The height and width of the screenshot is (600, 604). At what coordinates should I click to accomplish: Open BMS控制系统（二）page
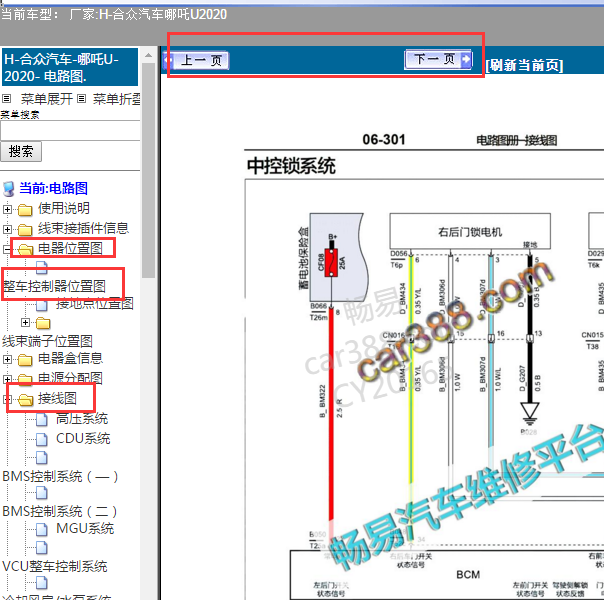[60, 511]
